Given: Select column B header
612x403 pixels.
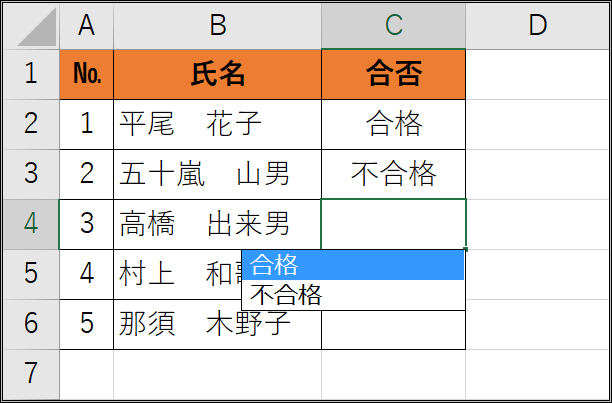Looking at the screenshot, I should coord(217,26).
